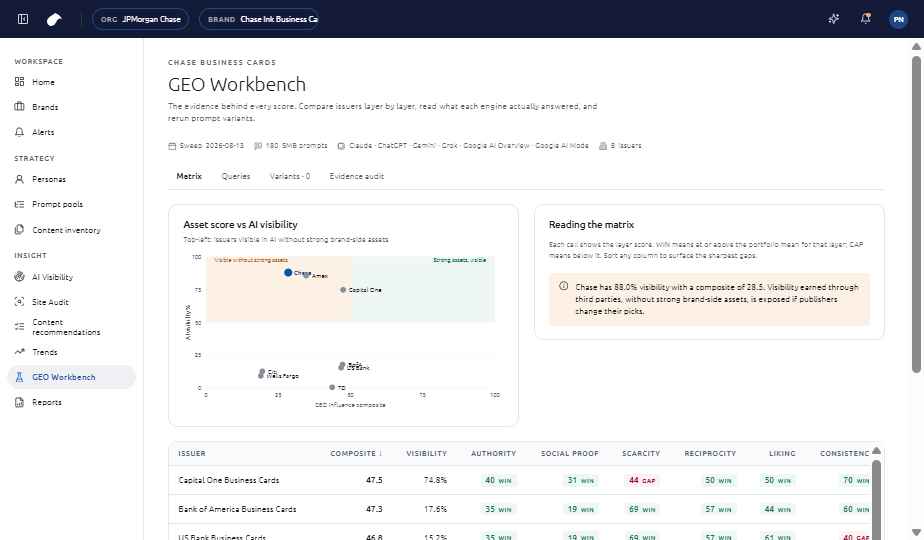Click the Site Audit scan icon
Viewport: 924px width, 540px height.
[x=19, y=302]
